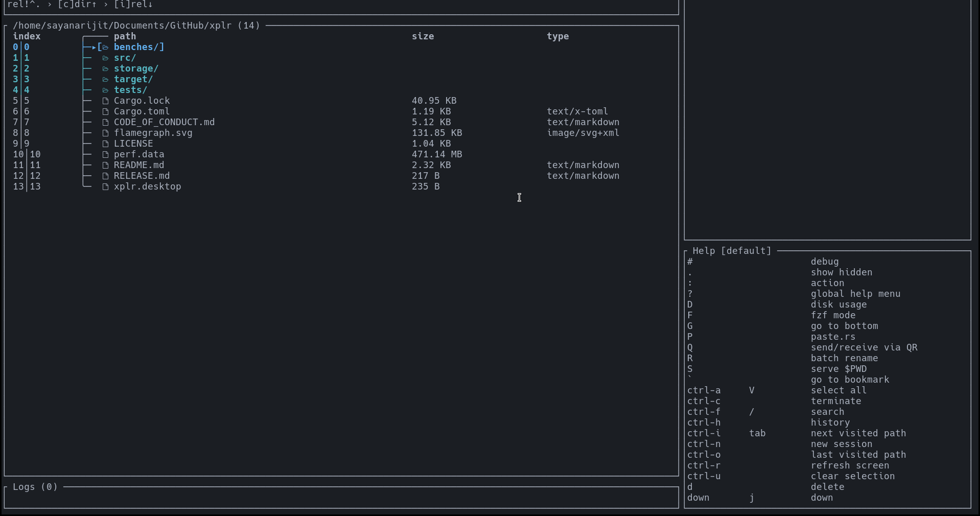The image size is (980, 516).
Task: Click the 'disk usage' help entry
Action: (839, 304)
